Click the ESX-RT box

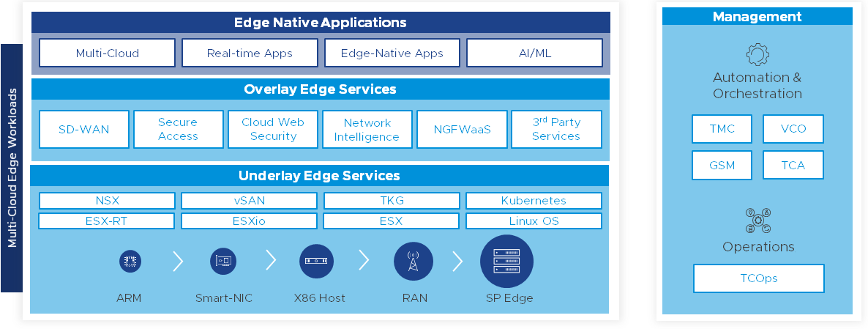coord(107,221)
